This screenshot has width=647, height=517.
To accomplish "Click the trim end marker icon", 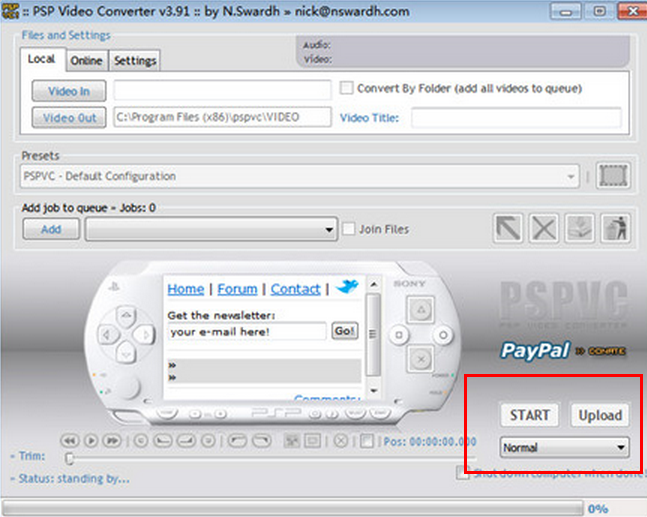I will click(187, 441).
